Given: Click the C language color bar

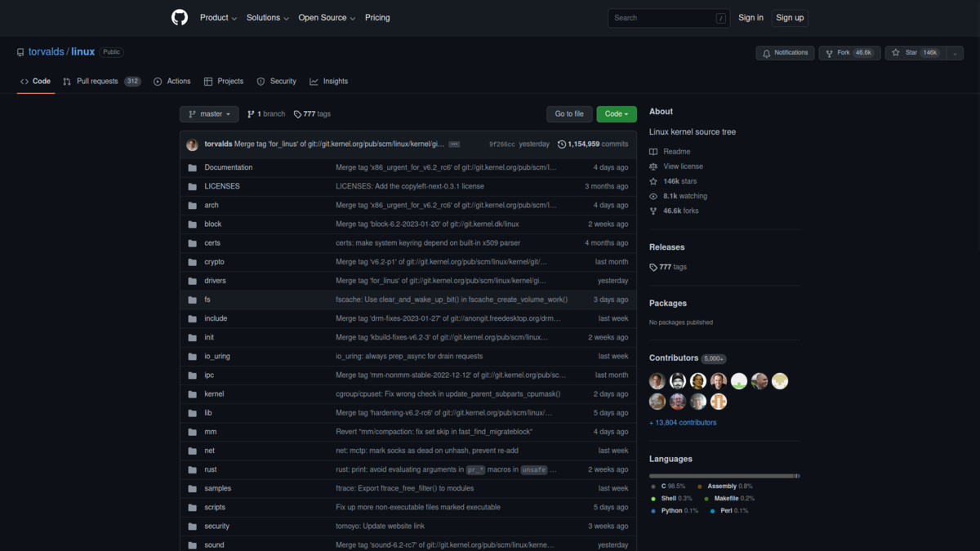Looking at the screenshot, I should coord(719,475).
